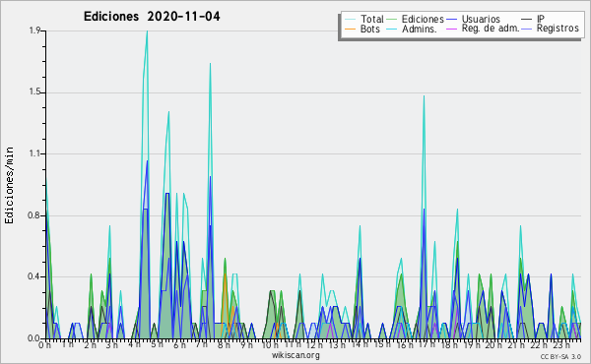Click the '1 h' x-axis label
This screenshot has height=364, width=591.
click(x=67, y=344)
